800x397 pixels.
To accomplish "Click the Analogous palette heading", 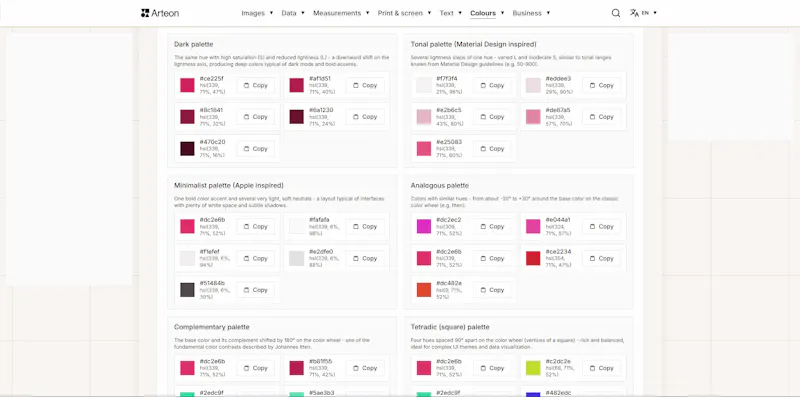I will point(440,185).
